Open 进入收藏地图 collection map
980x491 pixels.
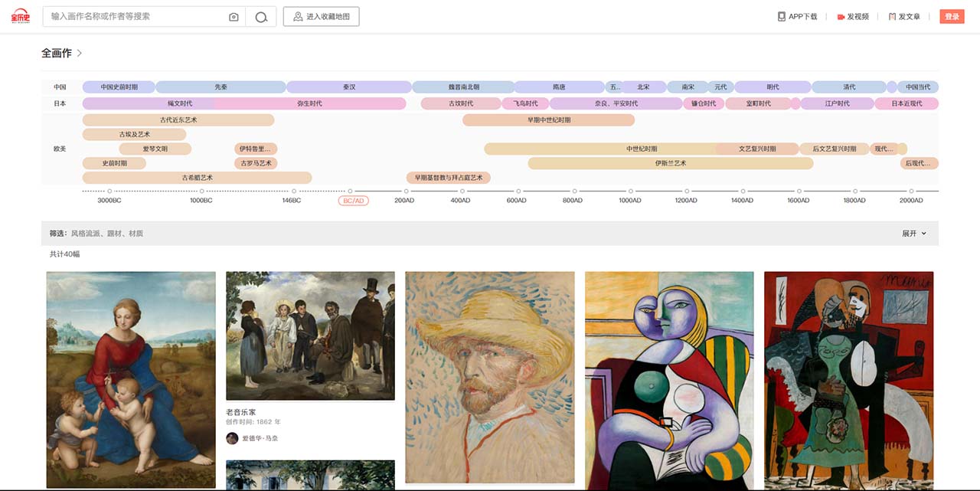pyautogui.click(x=321, y=17)
